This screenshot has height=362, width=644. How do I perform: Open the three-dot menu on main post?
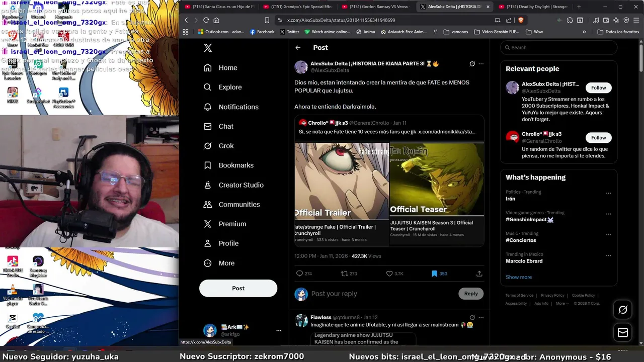coord(481,64)
